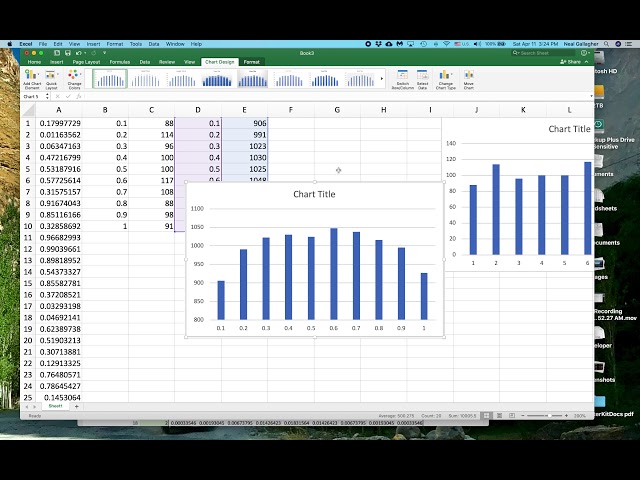This screenshot has width=640, height=480.
Task: Apply the fifth gray-background chart style
Action: coord(253,78)
